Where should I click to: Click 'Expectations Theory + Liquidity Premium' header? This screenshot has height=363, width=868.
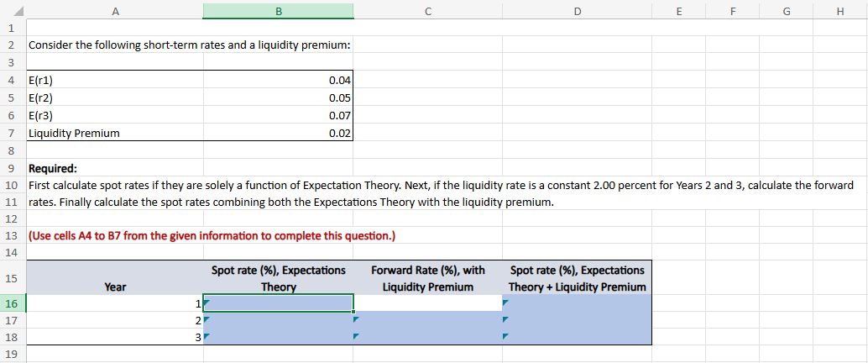point(577,278)
